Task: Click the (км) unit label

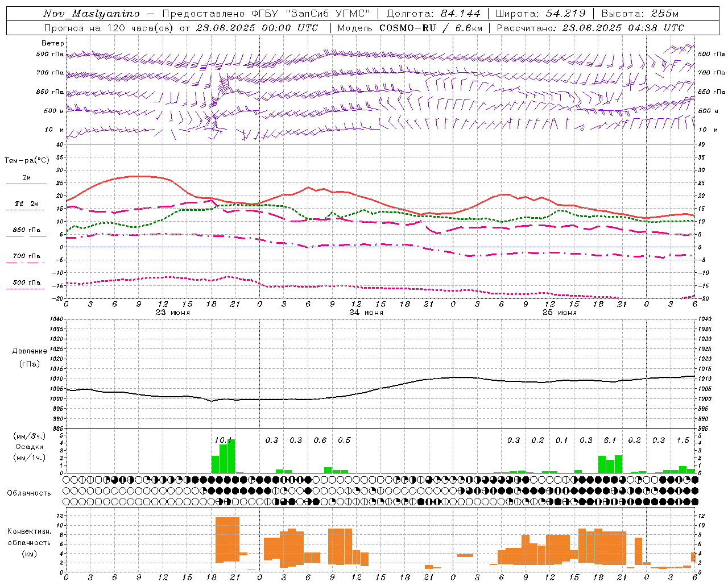Action: (29, 553)
